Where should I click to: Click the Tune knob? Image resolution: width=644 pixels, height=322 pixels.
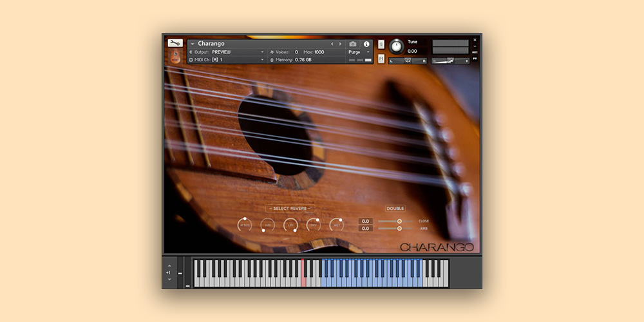coord(396,46)
